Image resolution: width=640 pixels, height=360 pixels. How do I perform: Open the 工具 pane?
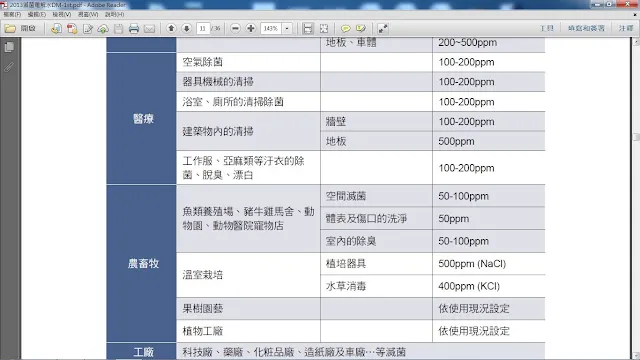547,28
